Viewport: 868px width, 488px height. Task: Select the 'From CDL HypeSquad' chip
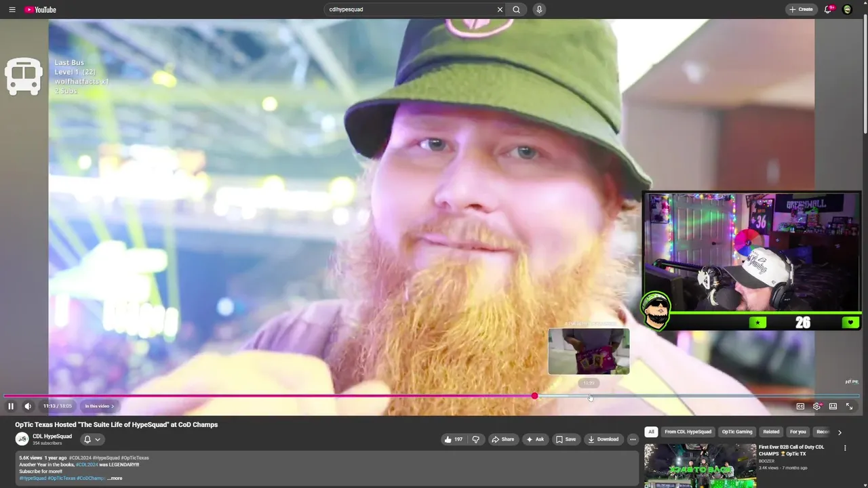tap(688, 432)
